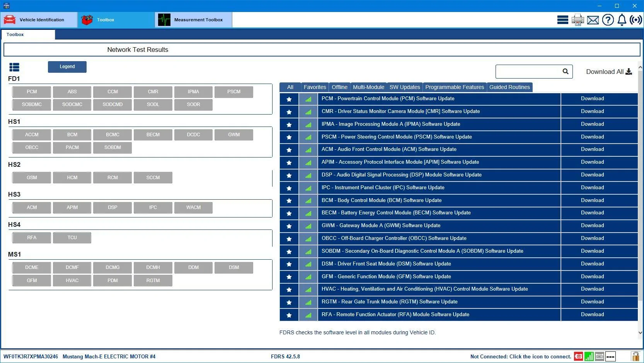
Task: Open the Programmable Features tab
Action: pyautogui.click(x=455, y=87)
